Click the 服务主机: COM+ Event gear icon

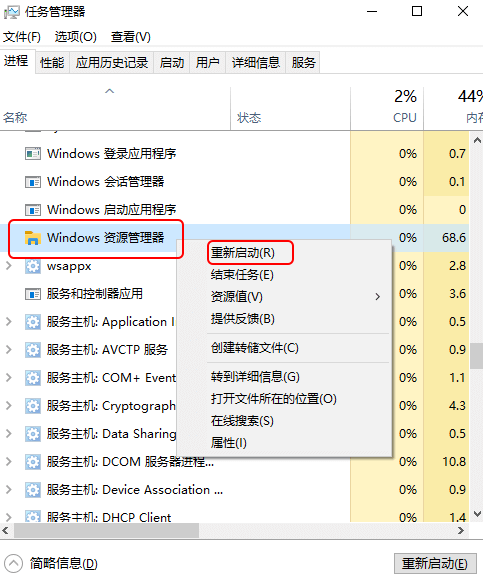[x=33, y=378]
